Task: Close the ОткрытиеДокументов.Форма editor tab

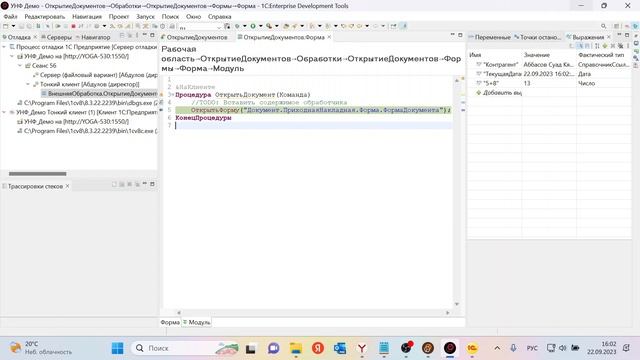Action: pyautogui.click(x=329, y=37)
